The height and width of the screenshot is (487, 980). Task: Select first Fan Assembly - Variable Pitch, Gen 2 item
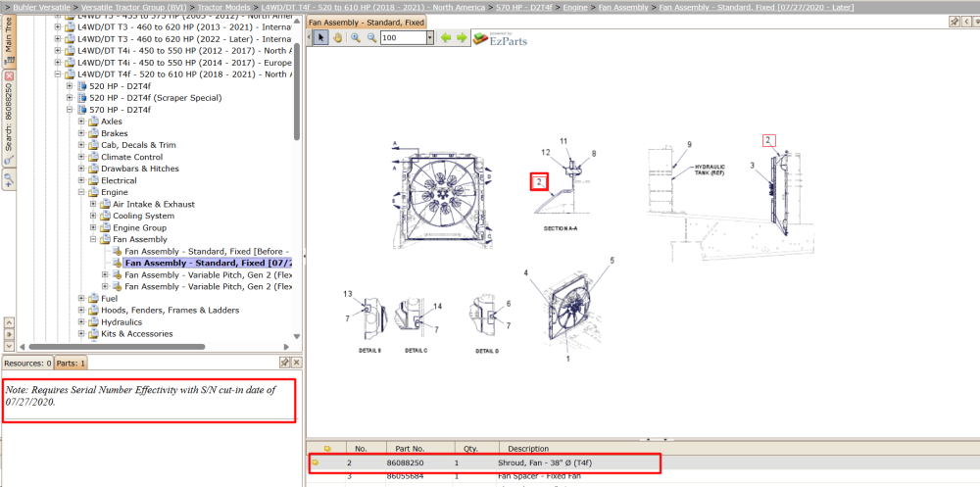click(x=208, y=274)
